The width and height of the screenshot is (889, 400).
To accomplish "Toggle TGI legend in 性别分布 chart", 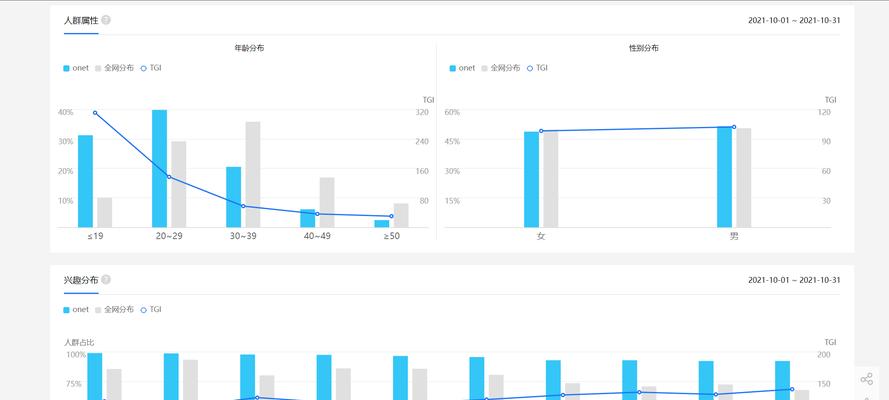I will click(x=537, y=68).
